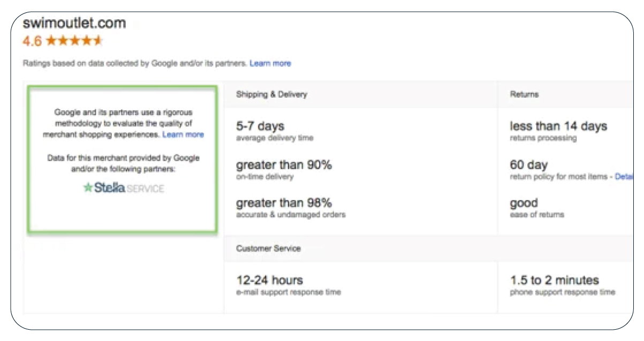Select less than 14 days value
This screenshot has width=644, height=341.
[x=558, y=126]
